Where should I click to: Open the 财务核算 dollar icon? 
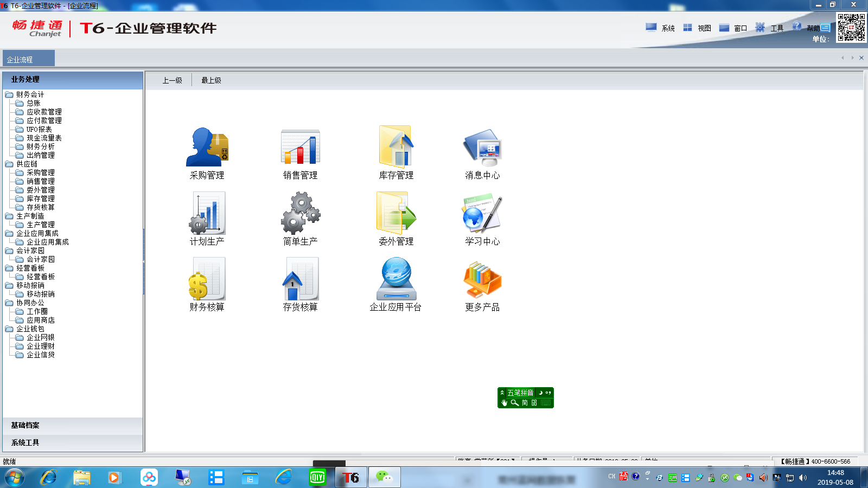pos(207,279)
